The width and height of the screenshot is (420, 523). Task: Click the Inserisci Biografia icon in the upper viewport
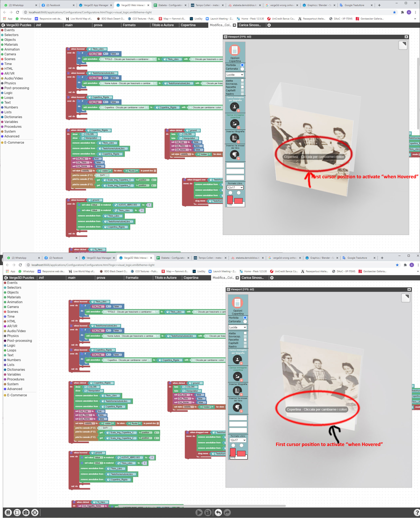click(x=234, y=138)
